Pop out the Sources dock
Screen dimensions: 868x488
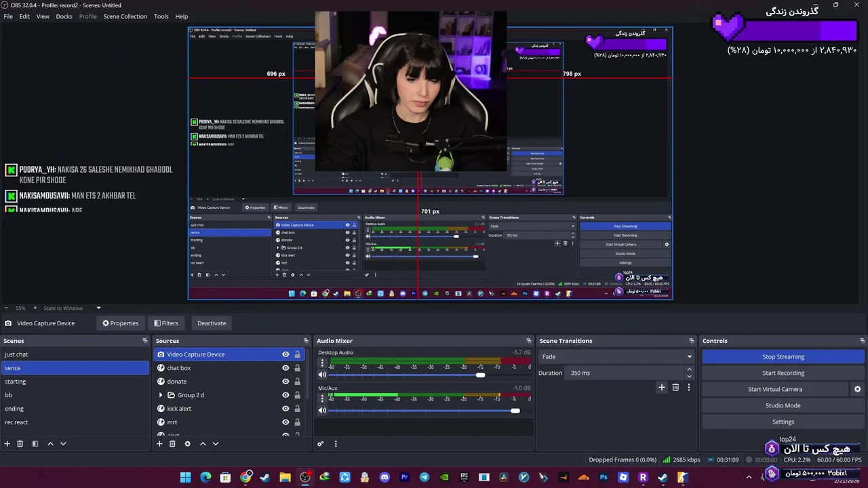pyautogui.click(x=306, y=341)
